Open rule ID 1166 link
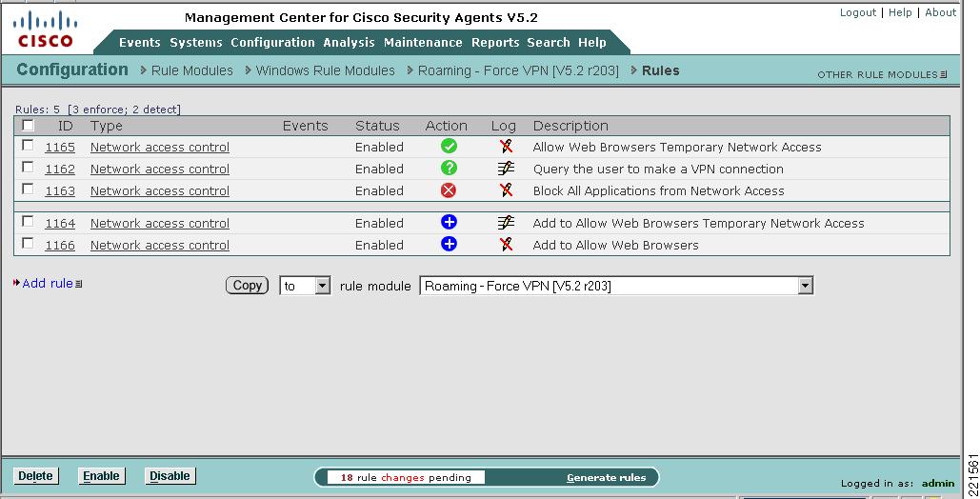980x499 pixels. coord(60,245)
